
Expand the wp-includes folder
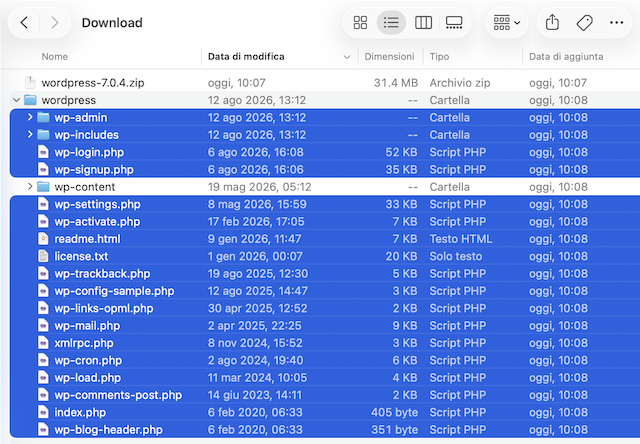click(x=30, y=134)
